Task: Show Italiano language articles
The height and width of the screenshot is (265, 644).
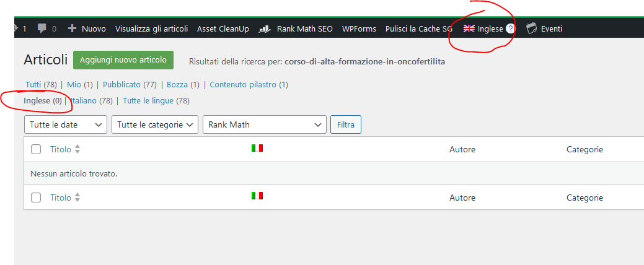Action: point(84,100)
